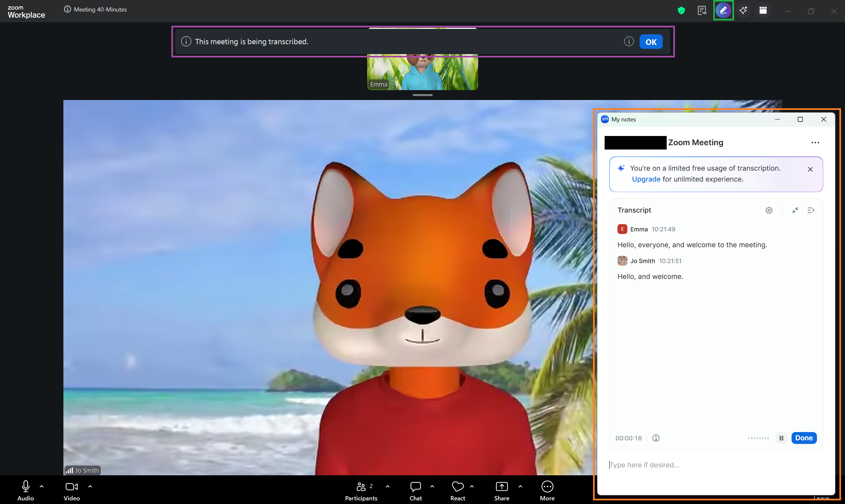845x504 pixels.
Task: Click the Transcript section heading
Action: pyautogui.click(x=634, y=210)
